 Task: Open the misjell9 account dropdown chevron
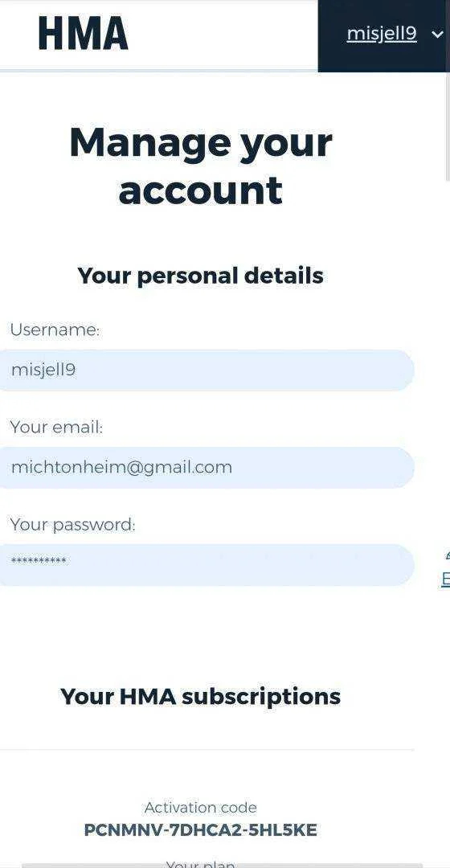coord(437,35)
